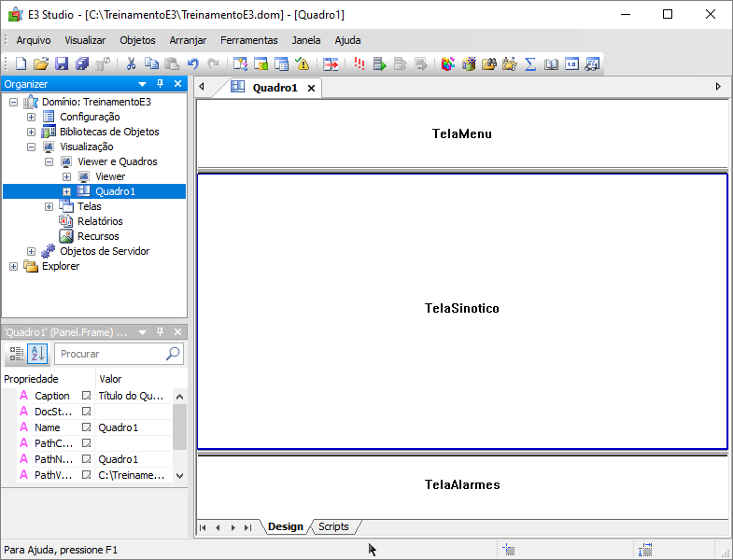Switch to the Scripts tab

pos(333,527)
